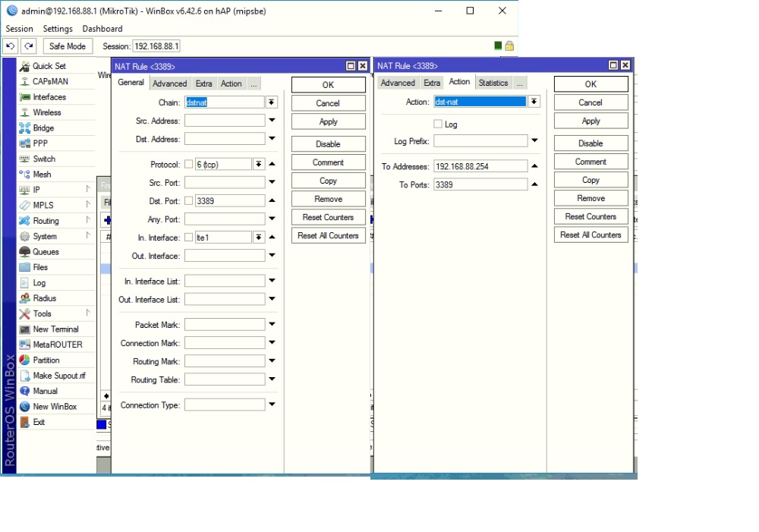The width and height of the screenshot is (759, 532).
Task: Toggle the In. Interface invert checkbox
Action: [x=189, y=238]
